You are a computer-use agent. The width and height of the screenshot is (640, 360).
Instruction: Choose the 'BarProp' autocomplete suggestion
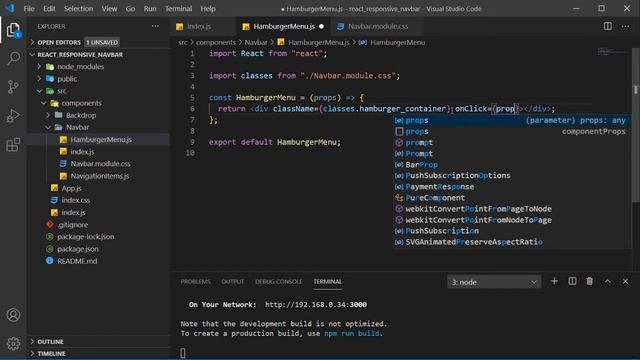coord(512,164)
